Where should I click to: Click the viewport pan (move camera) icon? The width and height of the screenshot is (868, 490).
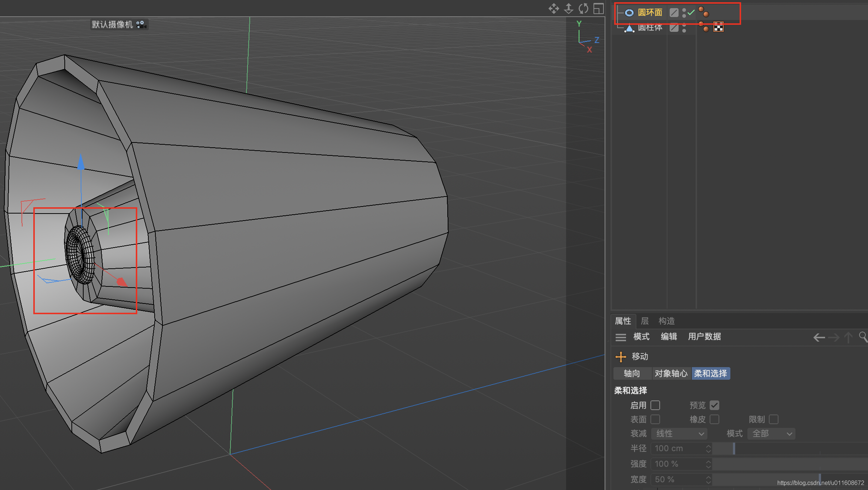click(x=554, y=8)
